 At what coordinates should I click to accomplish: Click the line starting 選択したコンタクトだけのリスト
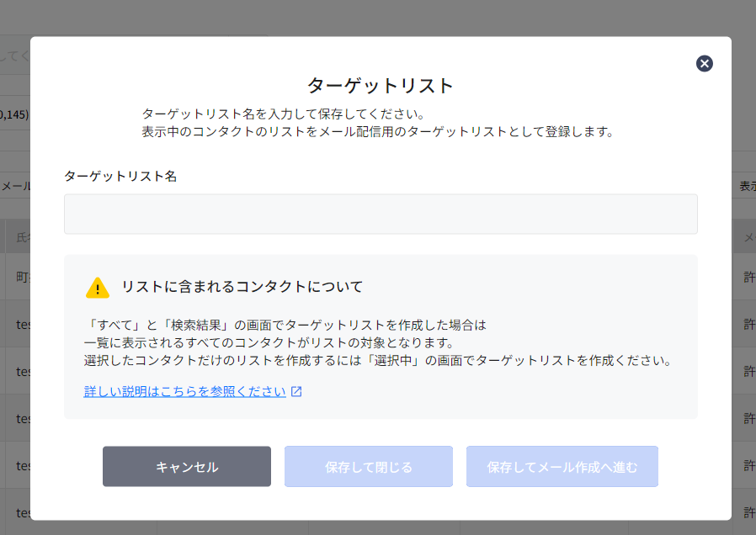(378, 361)
